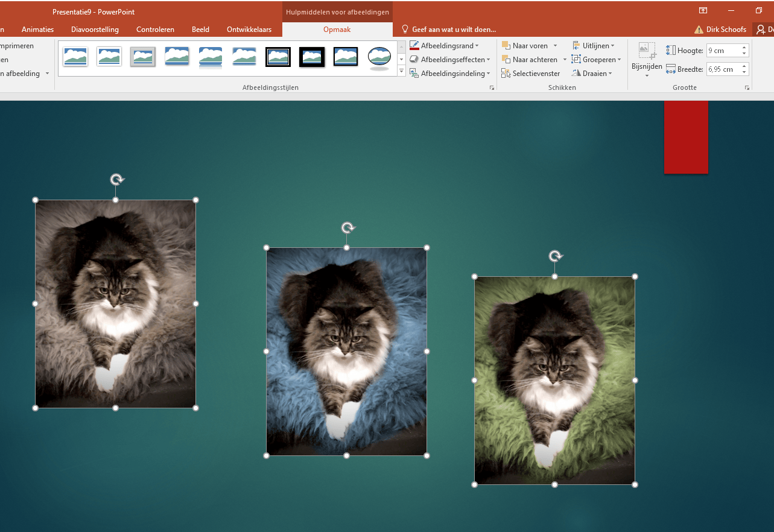This screenshot has width=774, height=532.
Task: Decrease Breedte with the down arrow
Action: click(744, 73)
